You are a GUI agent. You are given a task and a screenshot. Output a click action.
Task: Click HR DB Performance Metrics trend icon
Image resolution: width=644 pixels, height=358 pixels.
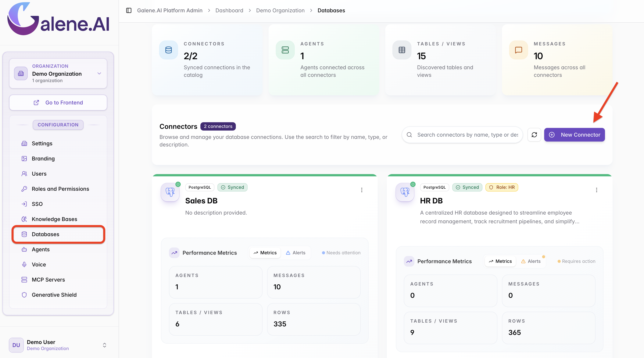(x=409, y=261)
